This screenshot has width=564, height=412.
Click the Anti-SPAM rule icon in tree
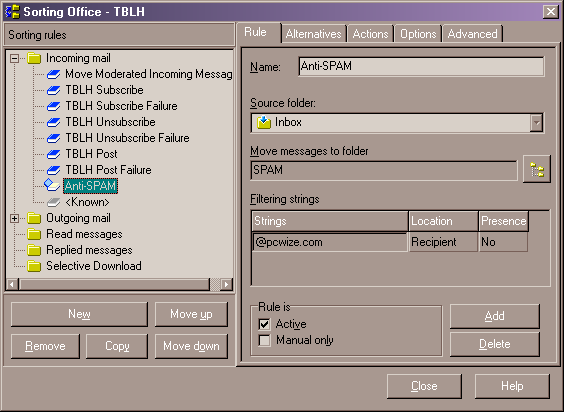click(52, 185)
